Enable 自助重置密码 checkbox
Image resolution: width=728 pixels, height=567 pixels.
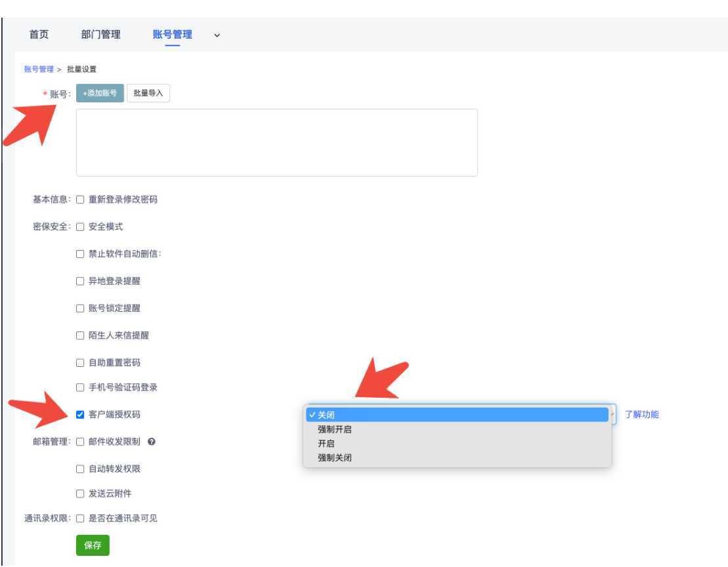tap(80, 363)
